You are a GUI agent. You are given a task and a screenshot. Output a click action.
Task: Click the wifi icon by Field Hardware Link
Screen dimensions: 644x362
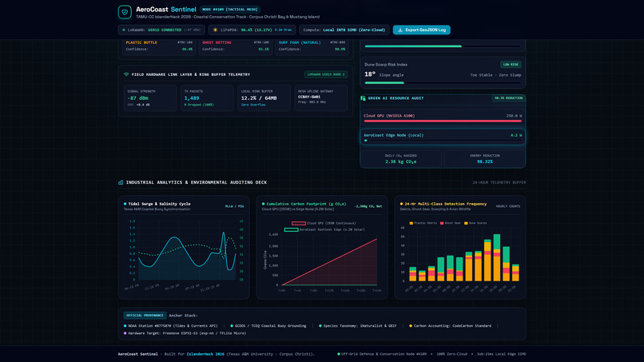click(126, 74)
